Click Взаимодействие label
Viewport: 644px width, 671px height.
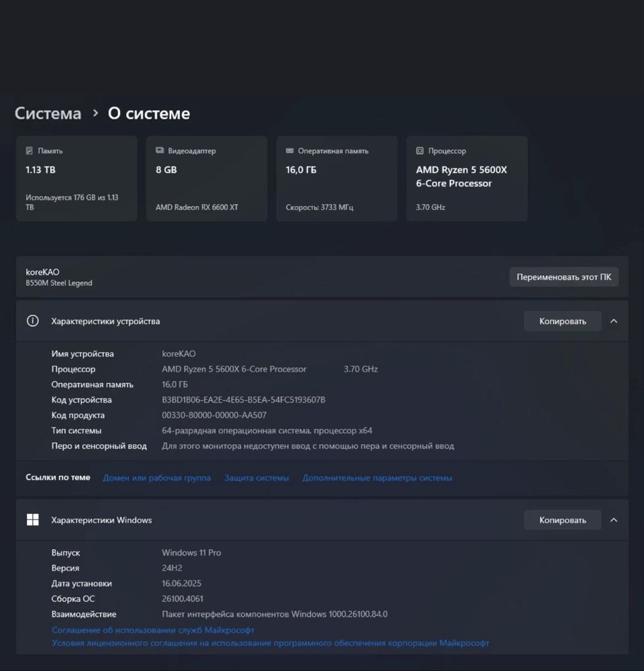pyautogui.click(x=84, y=614)
